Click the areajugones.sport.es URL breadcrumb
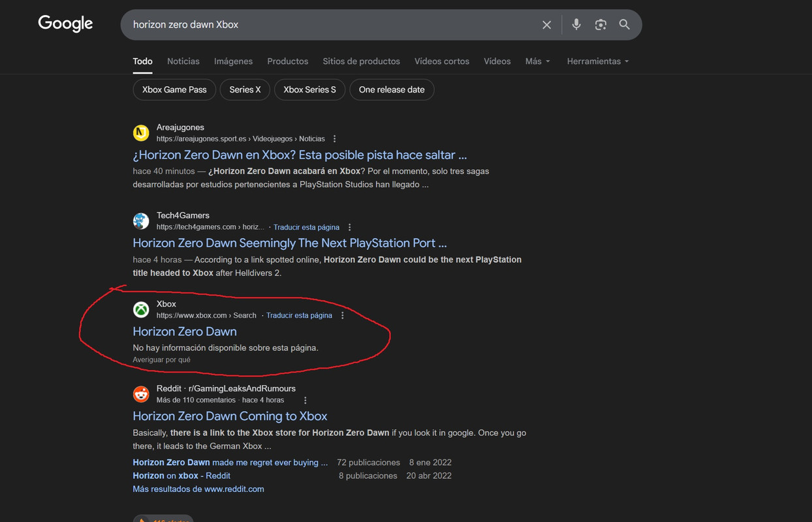The height and width of the screenshot is (522, 812). 240,139
